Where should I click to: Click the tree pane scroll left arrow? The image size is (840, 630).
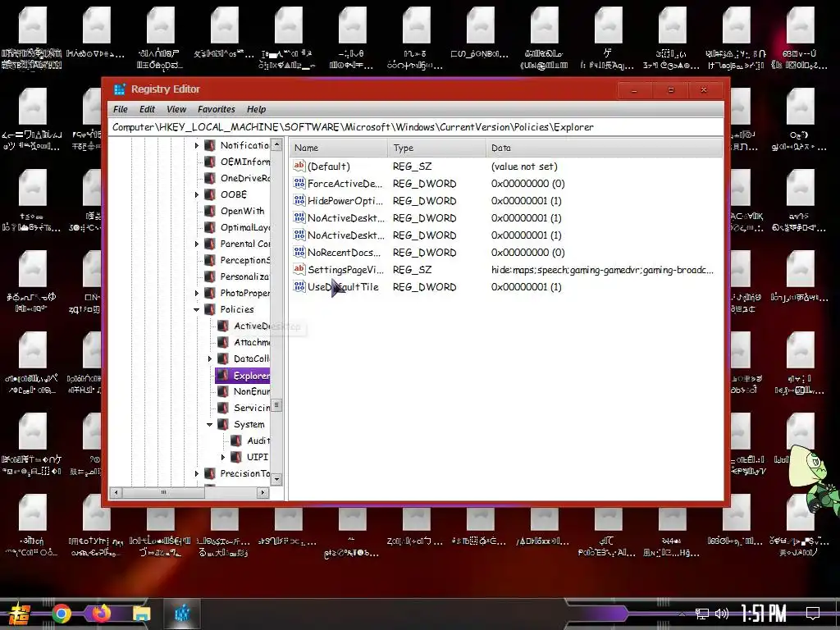pos(116,492)
